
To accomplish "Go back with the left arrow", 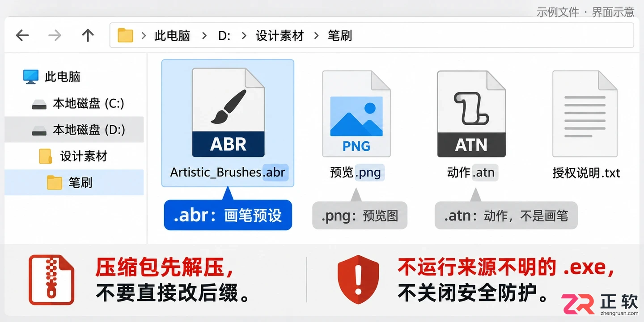I will click(22, 35).
